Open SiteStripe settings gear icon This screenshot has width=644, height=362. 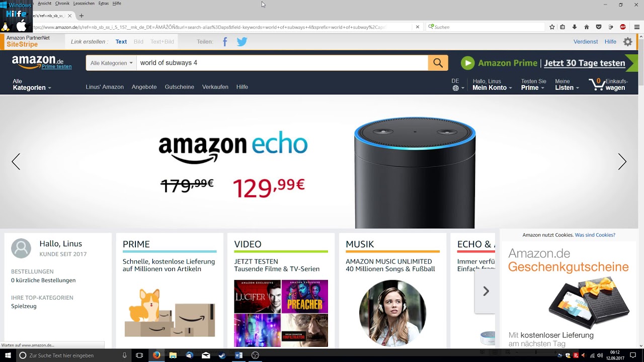628,42
